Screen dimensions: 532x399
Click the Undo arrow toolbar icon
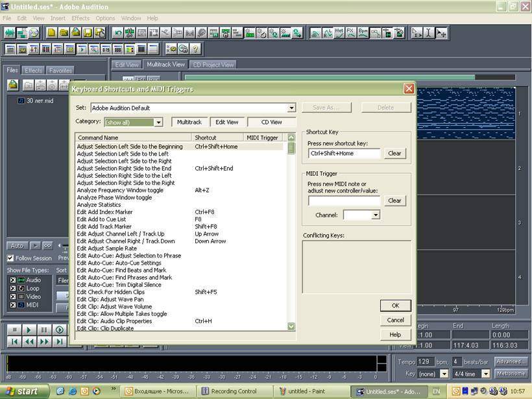coord(118,32)
